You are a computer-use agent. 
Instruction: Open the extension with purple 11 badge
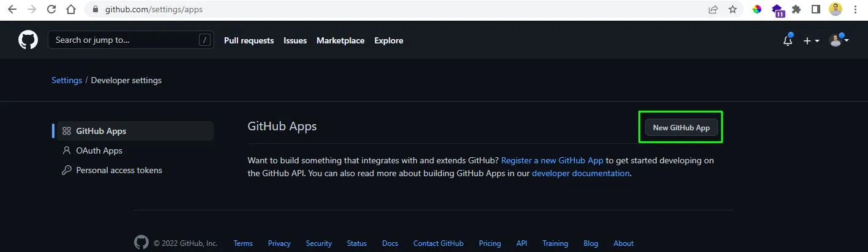tap(777, 10)
